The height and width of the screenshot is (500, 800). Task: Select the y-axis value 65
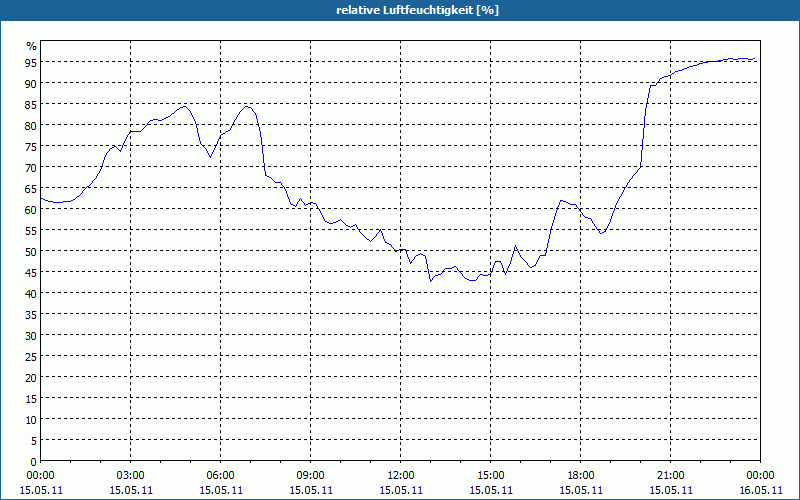pyautogui.click(x=31, y=188)
